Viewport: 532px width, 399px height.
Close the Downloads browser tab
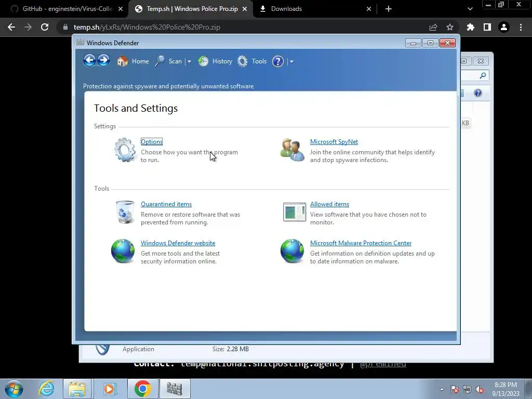click(369, 9)
